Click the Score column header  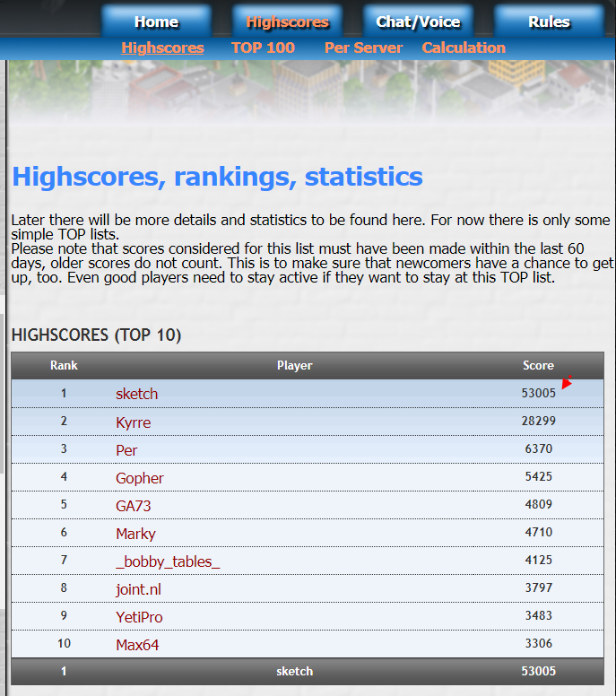(538, 365)
